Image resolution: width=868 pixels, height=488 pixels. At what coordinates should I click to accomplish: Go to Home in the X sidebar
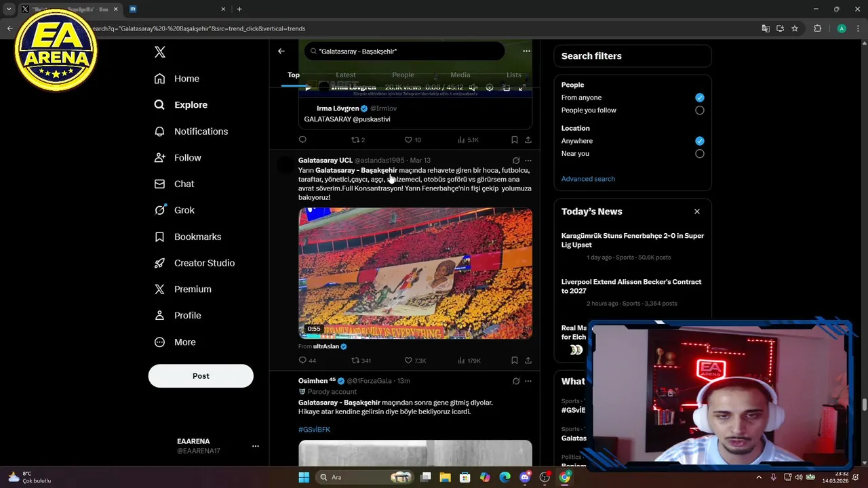click(176, 79)
